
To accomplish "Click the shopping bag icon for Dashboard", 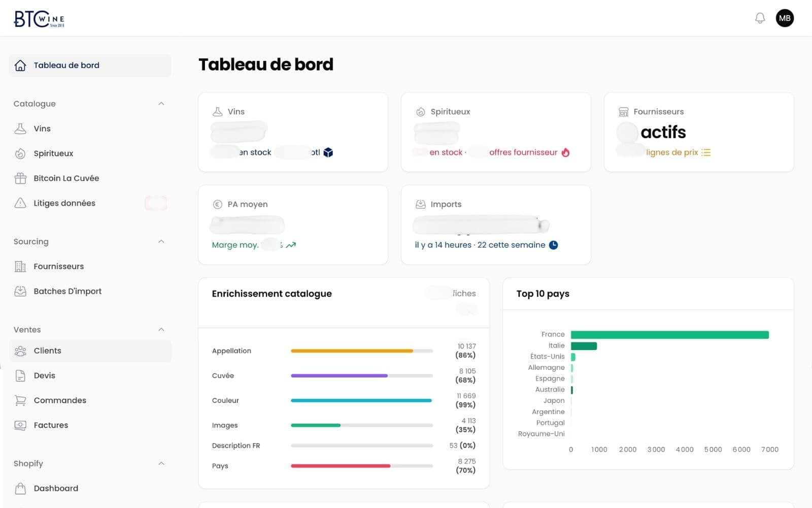I will (x=20, y=489).
